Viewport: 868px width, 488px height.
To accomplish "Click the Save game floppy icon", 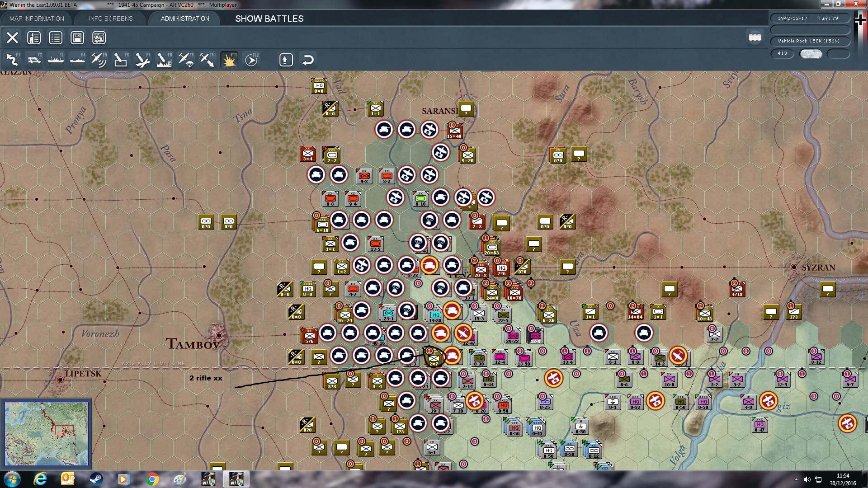I will tap(77, 38).
